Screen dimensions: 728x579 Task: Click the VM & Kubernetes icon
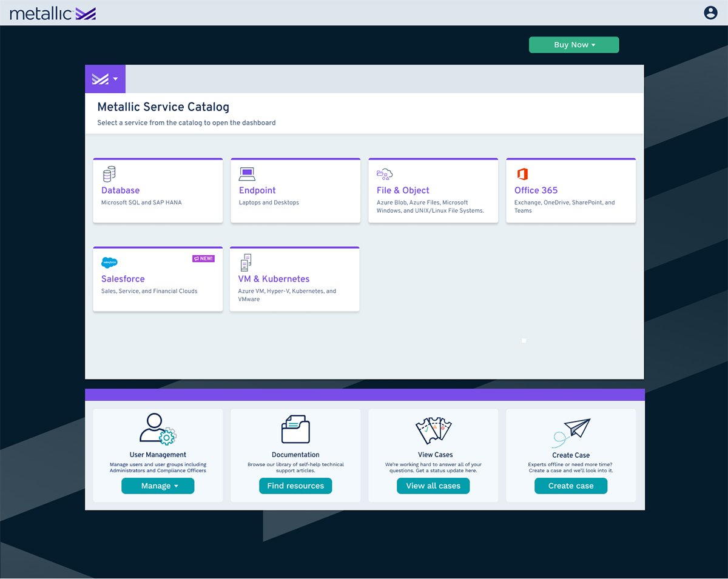click(x=245, y=262)
